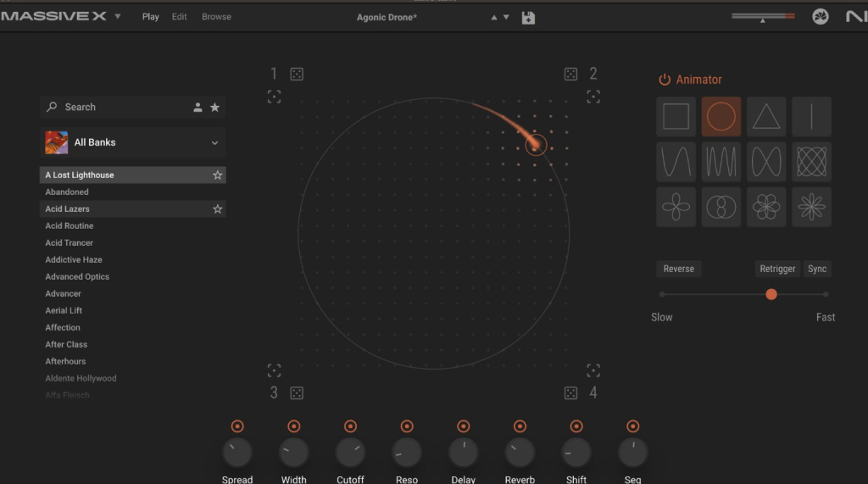Click the Reverse button
868x484 pixels.
(x=679, y=269)
